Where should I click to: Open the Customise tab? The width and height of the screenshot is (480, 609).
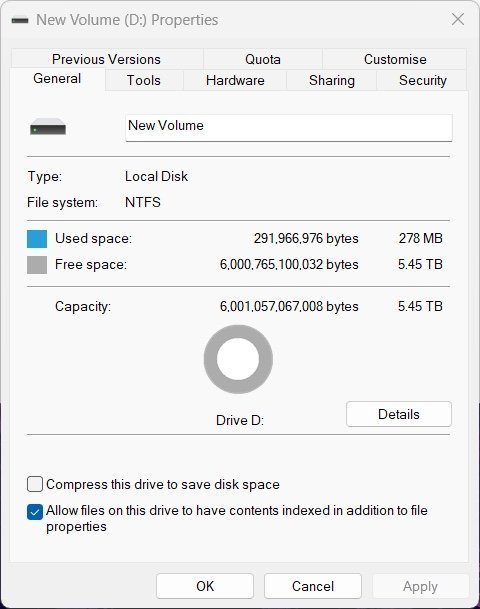pyautogui.click(x=395, y=59)
